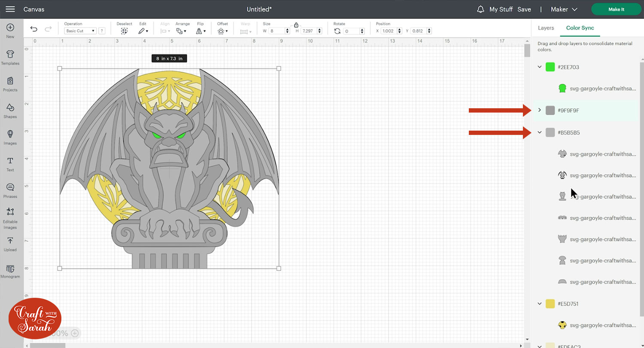
Task: Open the Upload panel
Action: [x=10, y=244]
